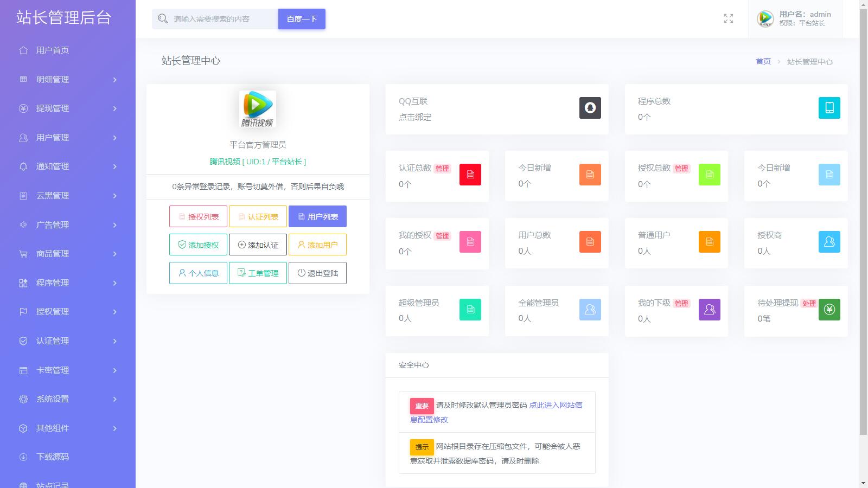The width and height of the screenshot is (868, 488).
Task: Click the search input field in the top bar
Action: [x=217, y=18]
